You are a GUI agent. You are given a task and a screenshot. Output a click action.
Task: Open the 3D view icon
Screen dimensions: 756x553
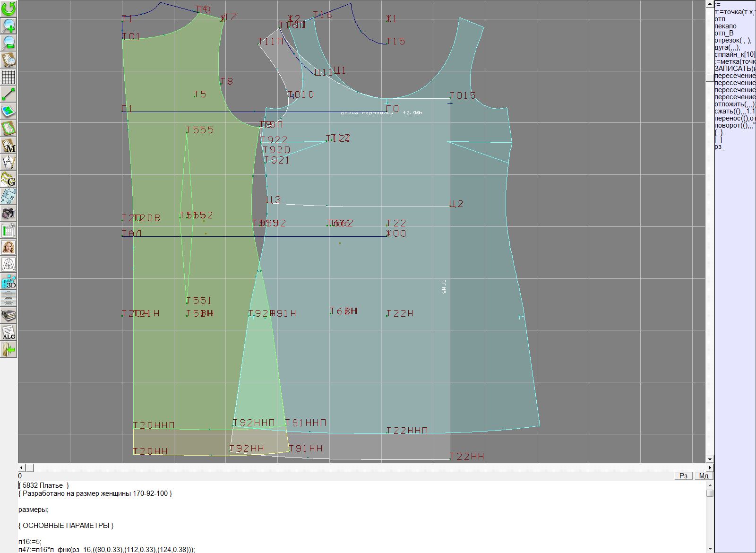[x=9, y=281]
